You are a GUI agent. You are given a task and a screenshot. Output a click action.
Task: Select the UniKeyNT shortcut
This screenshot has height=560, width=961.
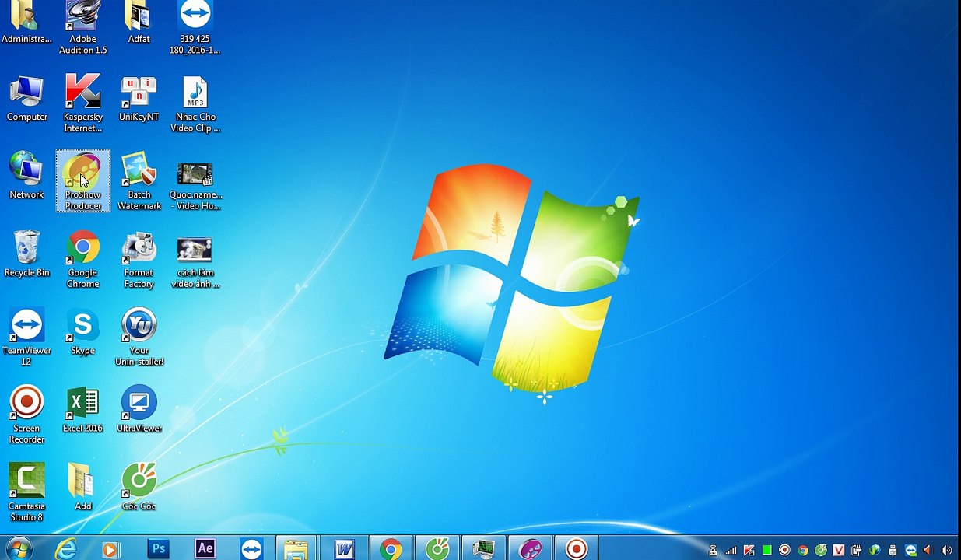point(139,100)
